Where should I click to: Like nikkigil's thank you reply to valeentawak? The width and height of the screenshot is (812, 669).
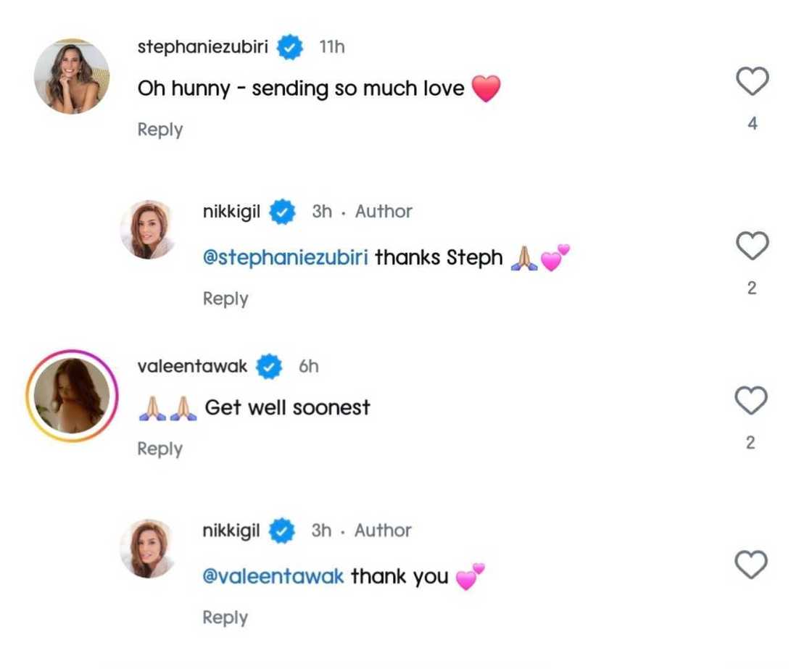tap(751, 564)
